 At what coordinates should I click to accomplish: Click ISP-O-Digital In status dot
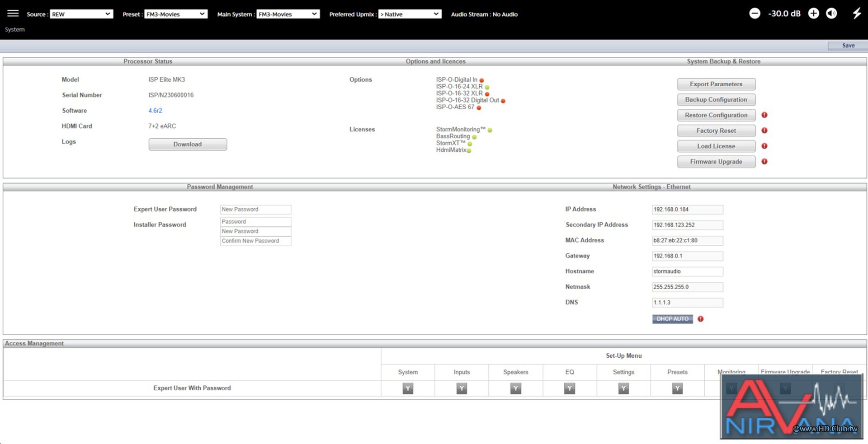coord(481,80)
